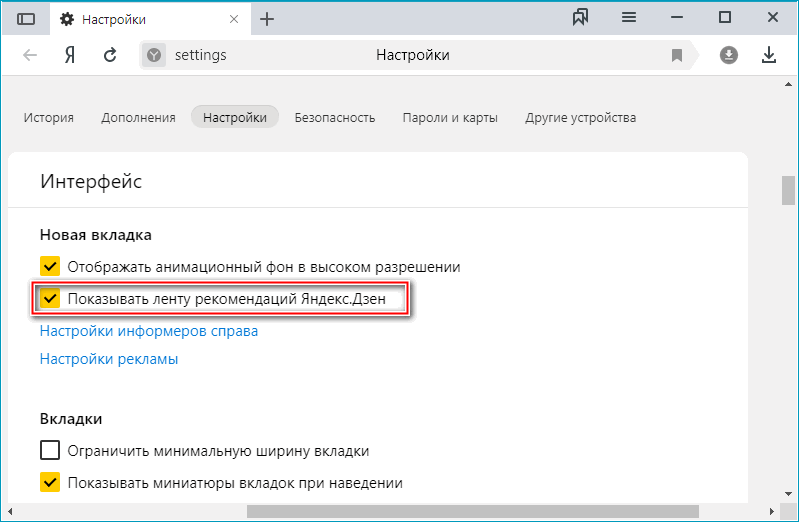Switch to the История tab
The image size is (799, 522).
48,118
